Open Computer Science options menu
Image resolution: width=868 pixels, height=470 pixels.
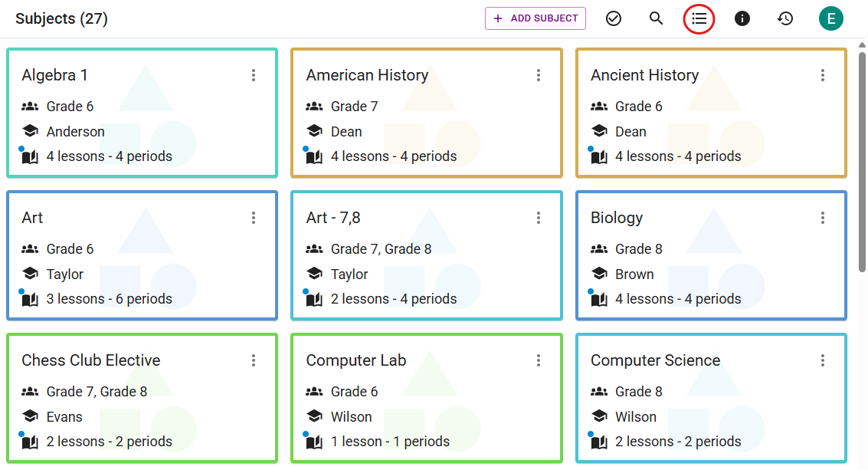[x=823, y=360]
